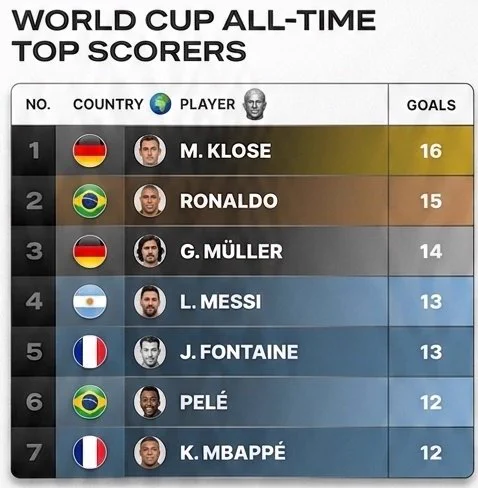
Task: Select the Argentina flag icon
Action: [x=90, y=302]
